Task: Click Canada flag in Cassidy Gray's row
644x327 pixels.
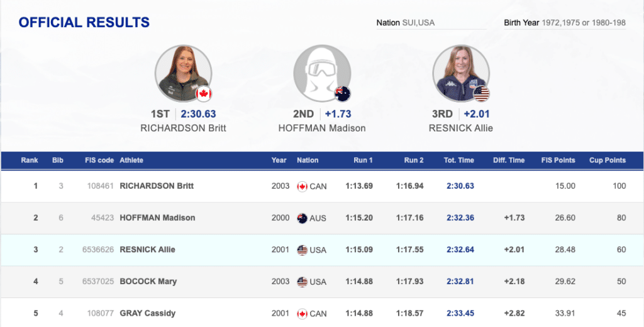Action: (x=302, y=313)
